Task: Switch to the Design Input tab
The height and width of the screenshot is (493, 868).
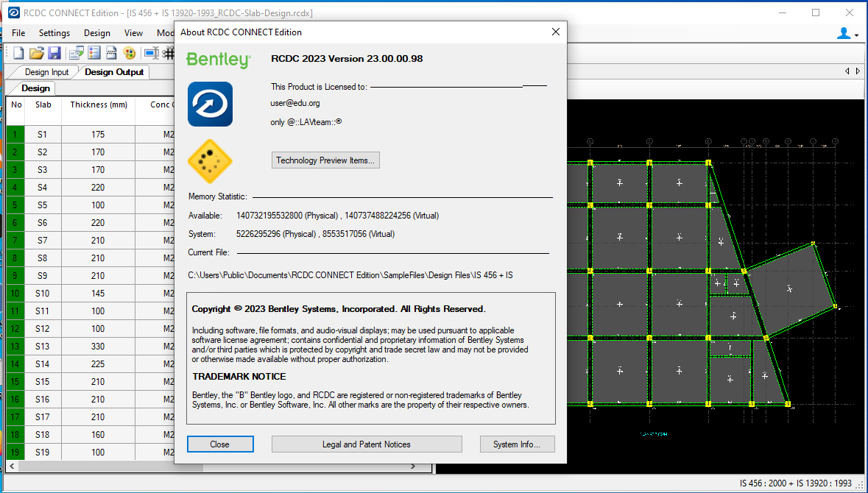Action: (46, 72)
